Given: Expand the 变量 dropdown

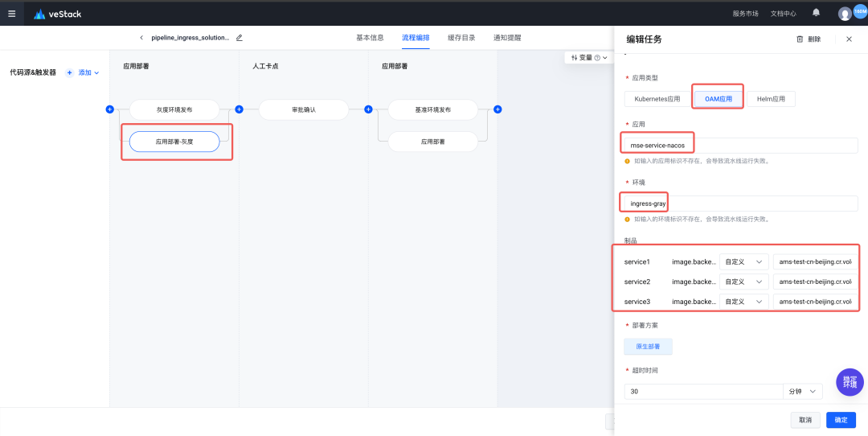Looking at the screenshot, I should pyautogui.click(x=605, y=58).
